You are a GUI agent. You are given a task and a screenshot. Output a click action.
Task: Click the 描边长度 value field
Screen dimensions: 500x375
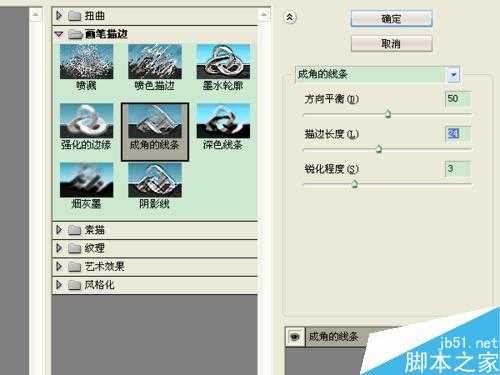(x=458, y=134)
